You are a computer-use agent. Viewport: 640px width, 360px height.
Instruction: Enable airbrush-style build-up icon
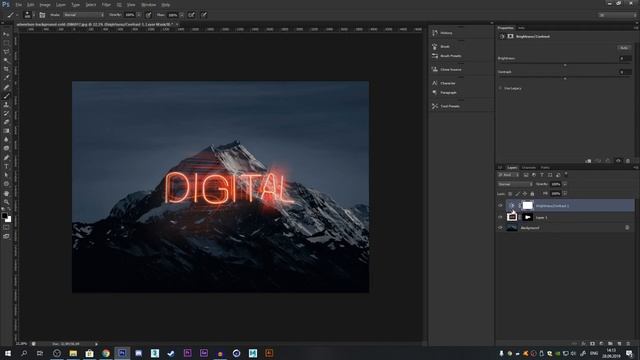coord(191,15)
